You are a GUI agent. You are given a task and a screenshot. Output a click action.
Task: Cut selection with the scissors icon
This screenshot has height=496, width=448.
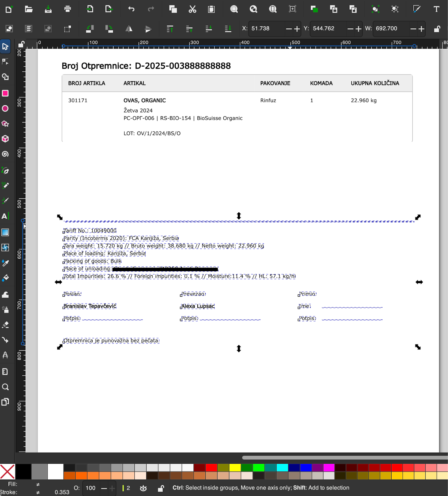click(192, 9)
